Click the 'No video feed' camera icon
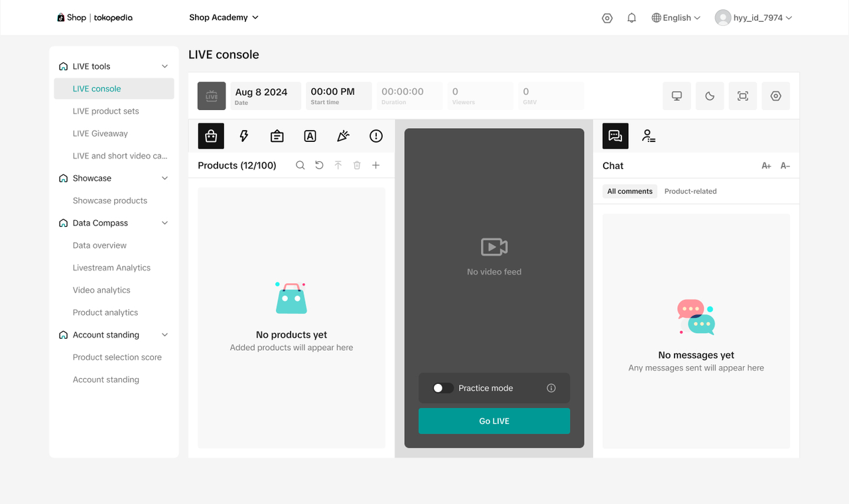The width and height of the screenshot is (849, 504). 494,247
